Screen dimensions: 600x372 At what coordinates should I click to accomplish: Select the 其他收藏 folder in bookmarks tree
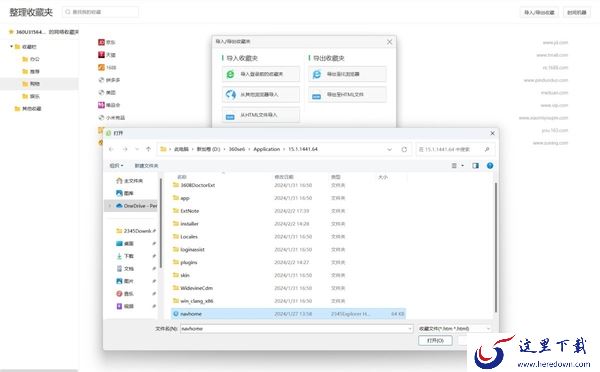28,109
